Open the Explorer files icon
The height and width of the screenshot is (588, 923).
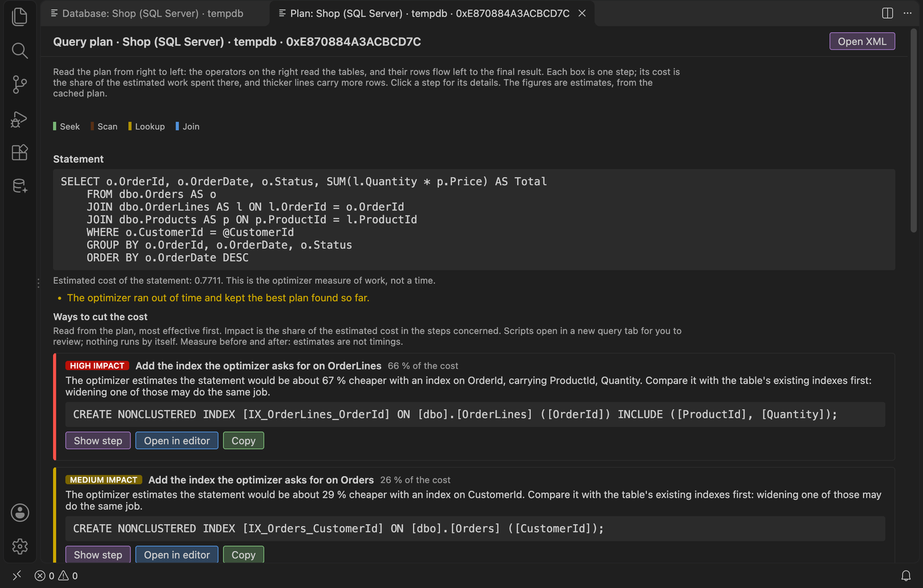[20, 17]
